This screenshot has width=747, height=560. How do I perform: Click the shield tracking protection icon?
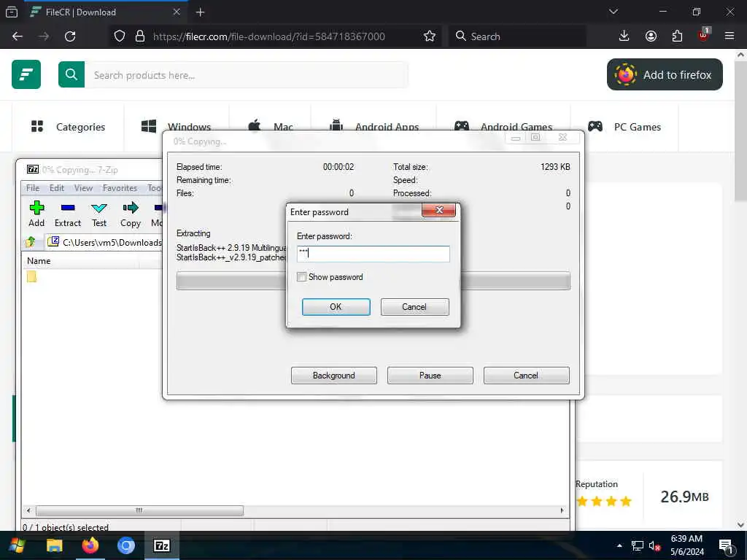120,36
